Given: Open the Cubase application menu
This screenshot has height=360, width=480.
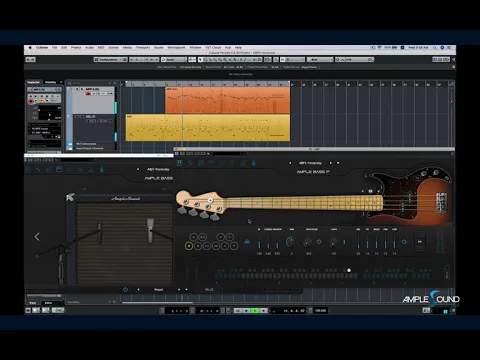Looking at the screenshot, I should coord(42,48).
